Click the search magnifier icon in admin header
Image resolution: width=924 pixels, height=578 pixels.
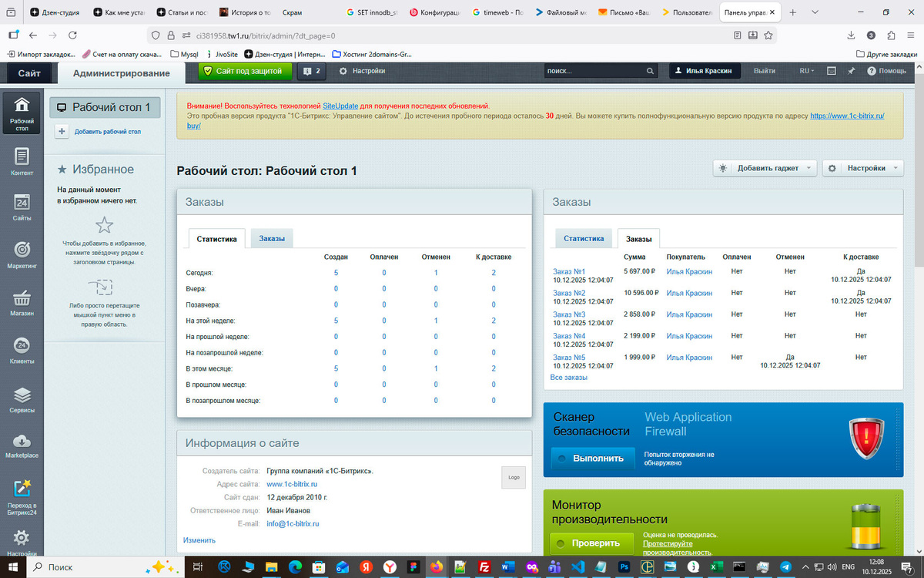[650, 71]
